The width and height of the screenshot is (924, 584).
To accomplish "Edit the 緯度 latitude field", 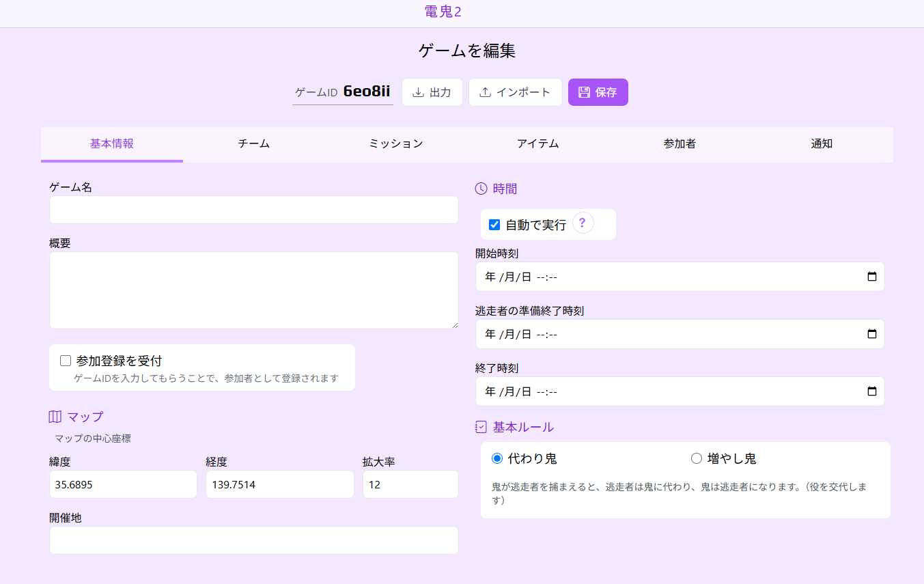I will click(x=123, y=484).
